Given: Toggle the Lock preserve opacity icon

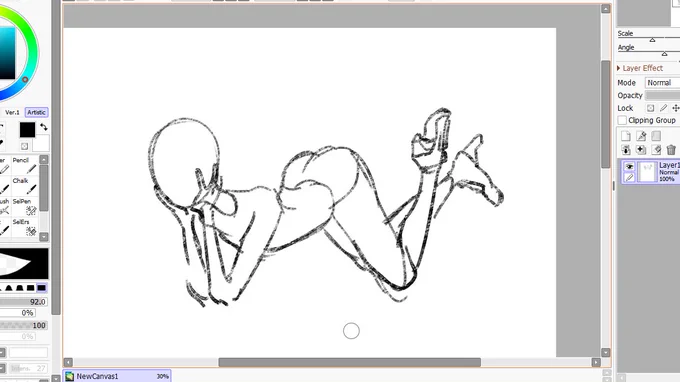Looking at the screenshot, I should (651, 108).
